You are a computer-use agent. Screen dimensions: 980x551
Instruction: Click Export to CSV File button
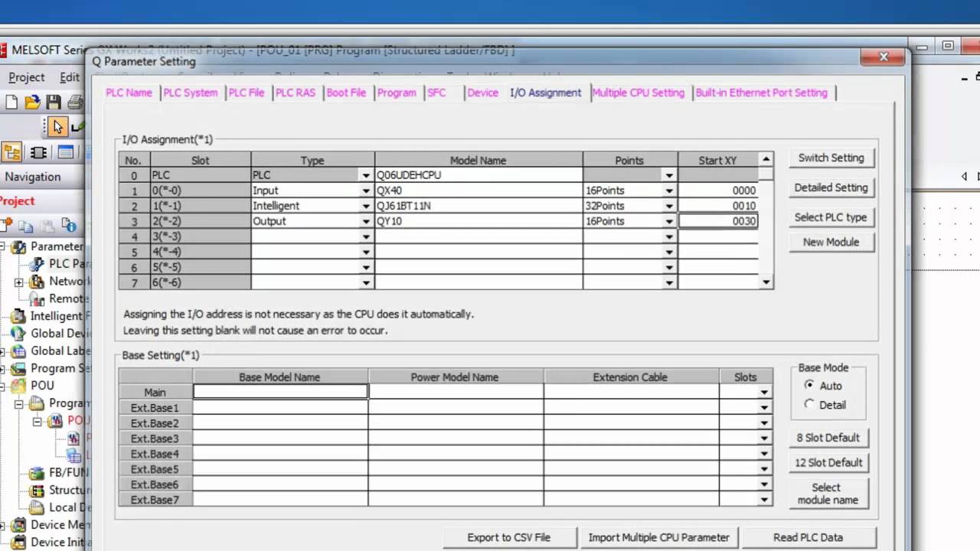tap(509, 537)
